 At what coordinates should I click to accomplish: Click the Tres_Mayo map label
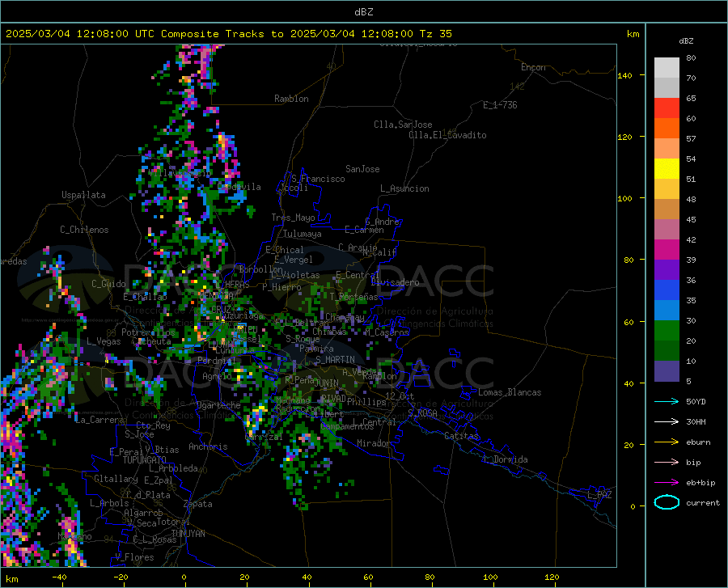coord(293,218)
